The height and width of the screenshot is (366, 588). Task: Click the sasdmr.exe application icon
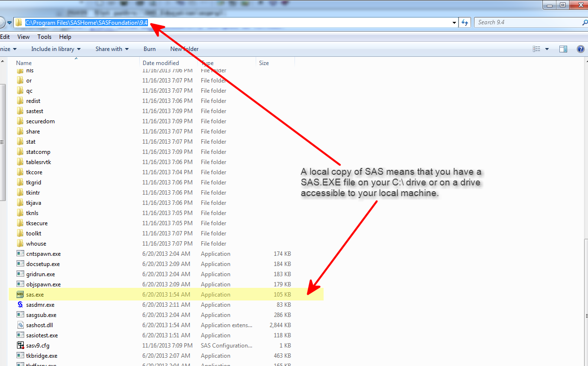click(x=20, y=304)
